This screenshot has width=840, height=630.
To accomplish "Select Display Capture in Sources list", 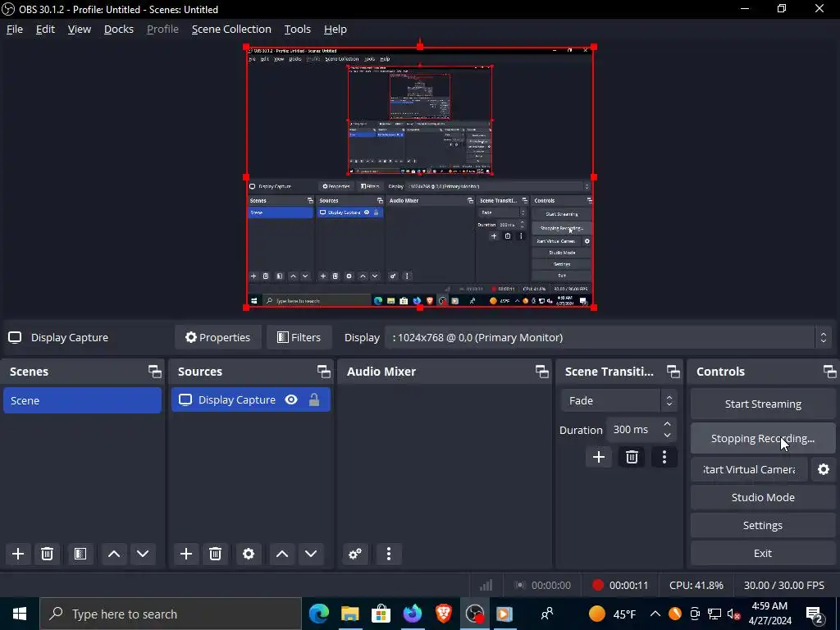I will (x=251, y=399).
